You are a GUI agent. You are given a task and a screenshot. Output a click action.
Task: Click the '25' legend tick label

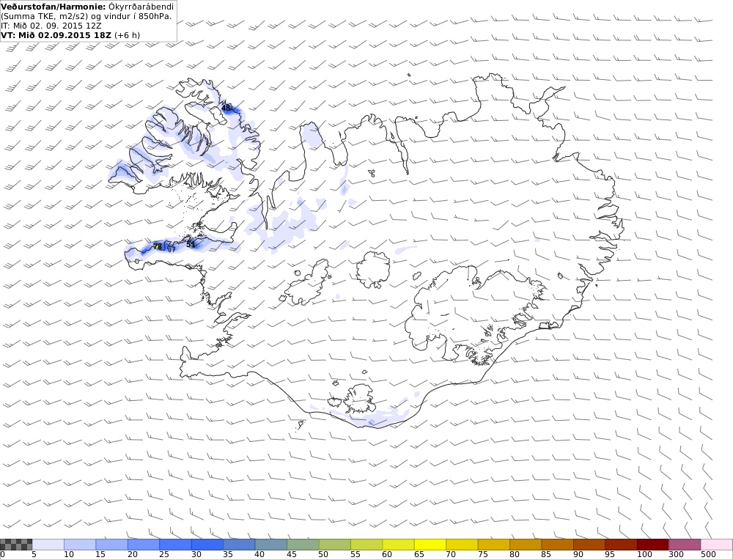click(164, 554)
